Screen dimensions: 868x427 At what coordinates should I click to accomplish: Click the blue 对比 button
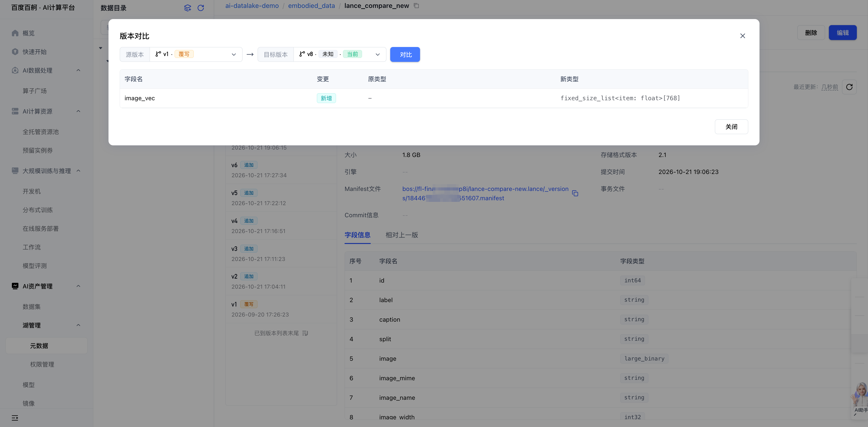click(x=405, y=54)
